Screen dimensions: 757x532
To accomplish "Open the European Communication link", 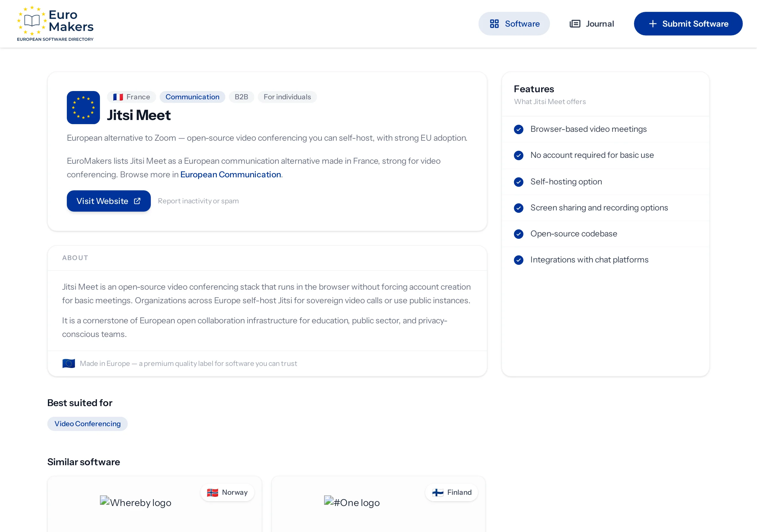I will [x=230, y=174].
